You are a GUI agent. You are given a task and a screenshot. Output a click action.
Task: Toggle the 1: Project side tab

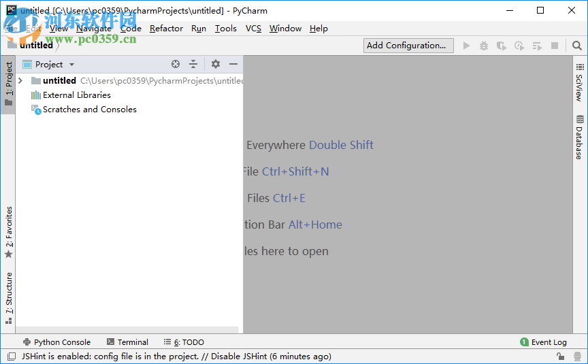coord(9,84)
